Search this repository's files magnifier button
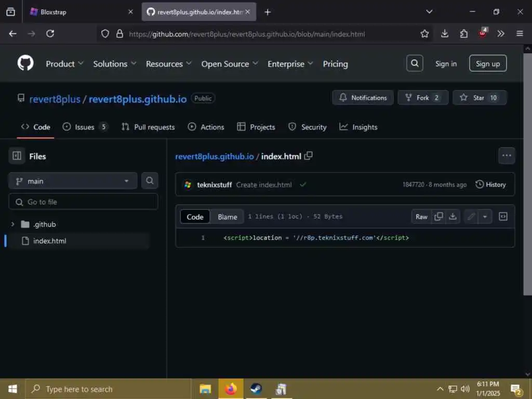This screenshot has width=532, height=399. (150, 180)
